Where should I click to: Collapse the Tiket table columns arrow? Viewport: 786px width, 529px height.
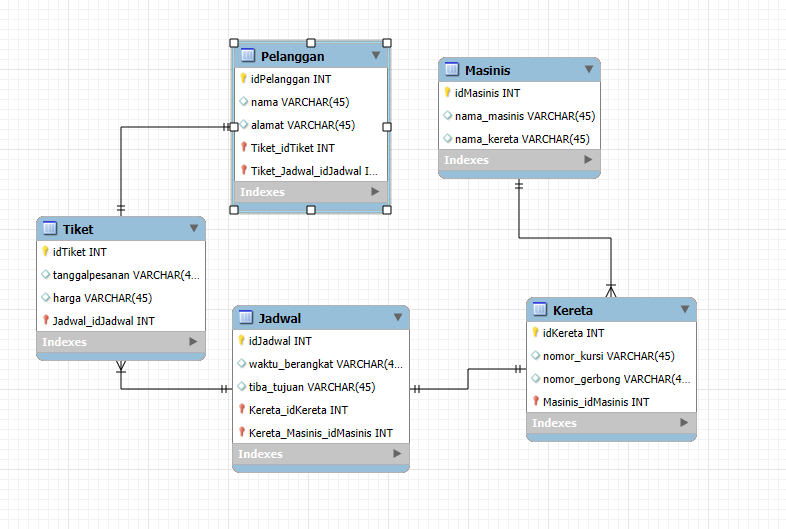(x=194, y=229)
